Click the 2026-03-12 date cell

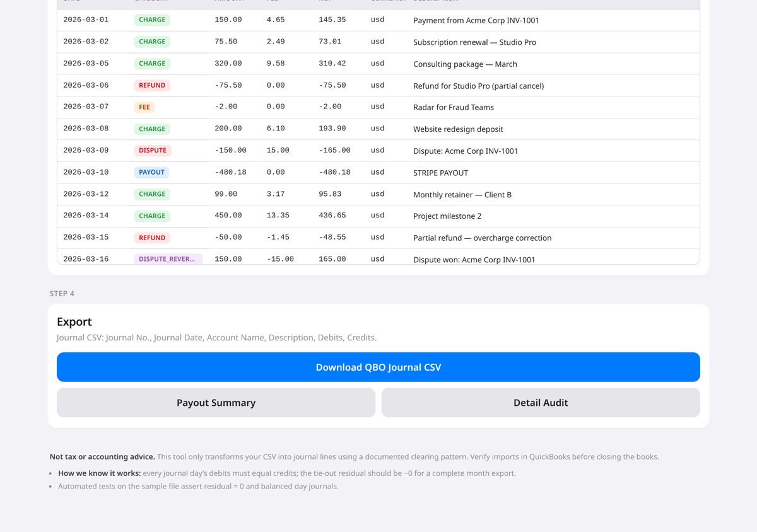[x=86, y=194]
